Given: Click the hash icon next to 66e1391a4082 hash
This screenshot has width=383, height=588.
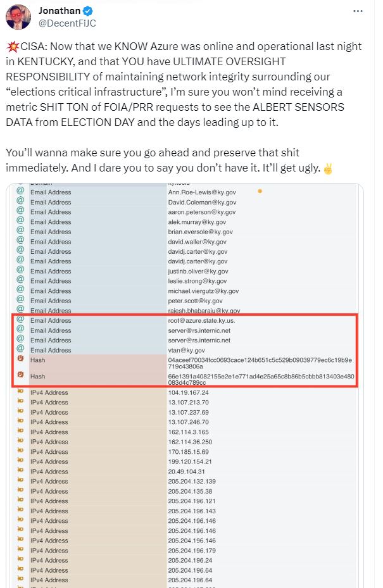Looking at the screenshot, I should coord(21,375).
